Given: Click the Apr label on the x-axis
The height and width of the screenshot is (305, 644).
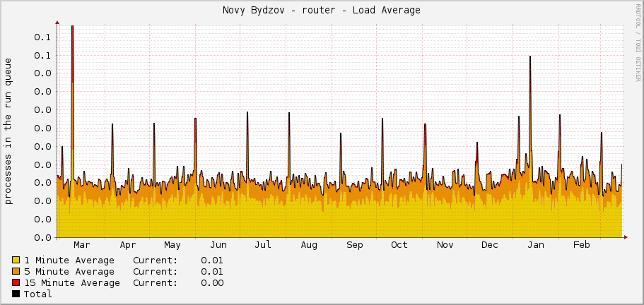Looking at the screenshot, I should click(x=128, y=245).
